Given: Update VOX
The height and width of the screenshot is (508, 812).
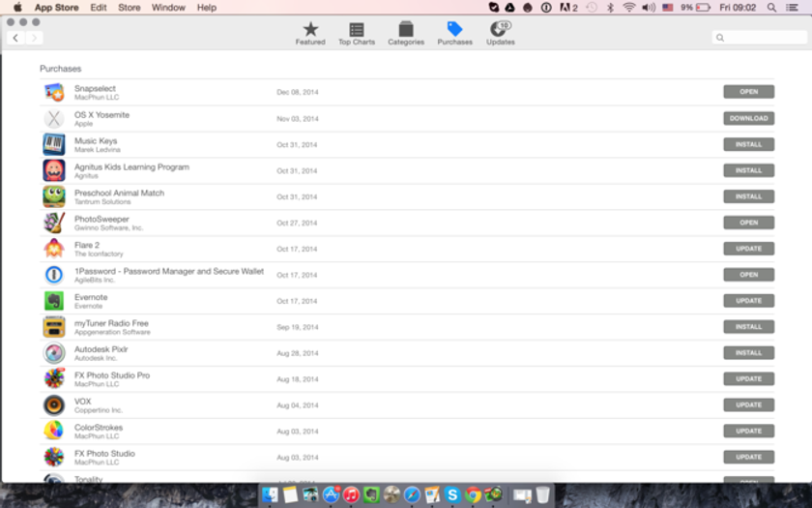Looking at the screenshot, I should (x=748, y=404).
